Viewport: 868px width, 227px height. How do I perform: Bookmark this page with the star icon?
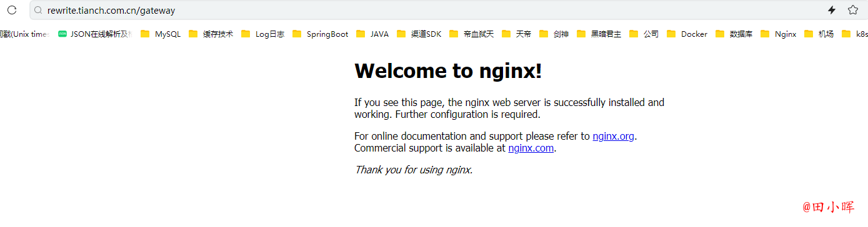[x=853, y=10]
